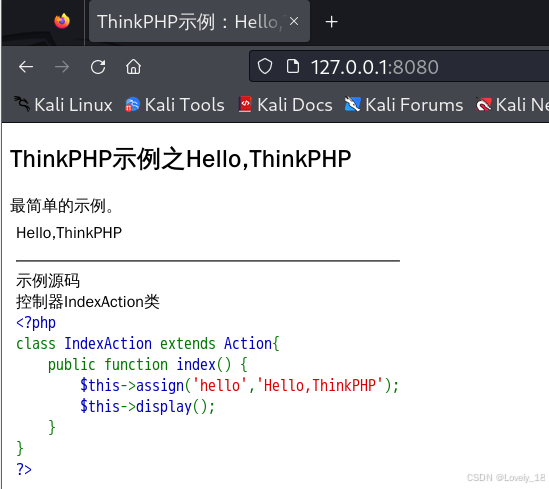Reload the current page
The height and width of the screenshot is (489, 549).
[x=98, y=67]
